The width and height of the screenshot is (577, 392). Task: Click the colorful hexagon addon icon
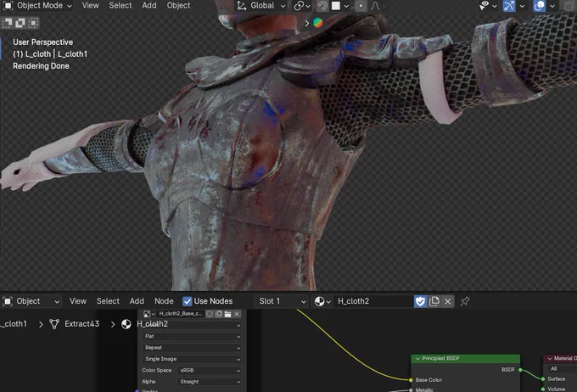pyautogui.click(x=318, y=23)
